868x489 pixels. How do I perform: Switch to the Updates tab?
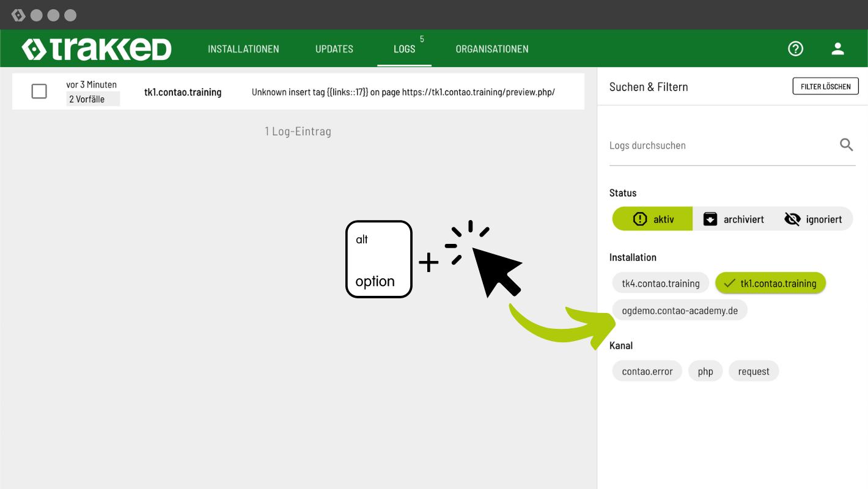pyautogui.click(x=334, y=49)
